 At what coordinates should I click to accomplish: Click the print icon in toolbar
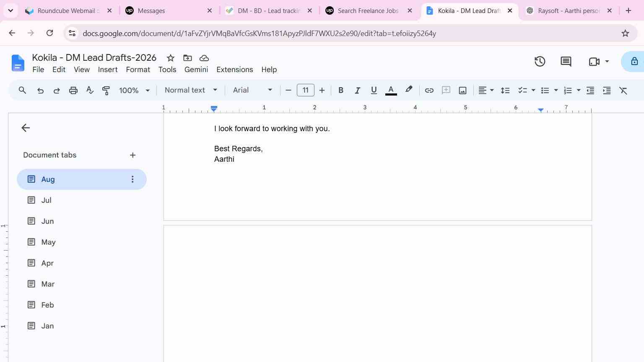[73, 90]
